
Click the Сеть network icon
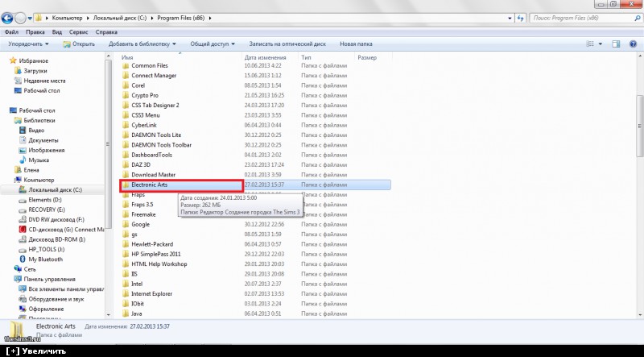[x=18, y=269]
